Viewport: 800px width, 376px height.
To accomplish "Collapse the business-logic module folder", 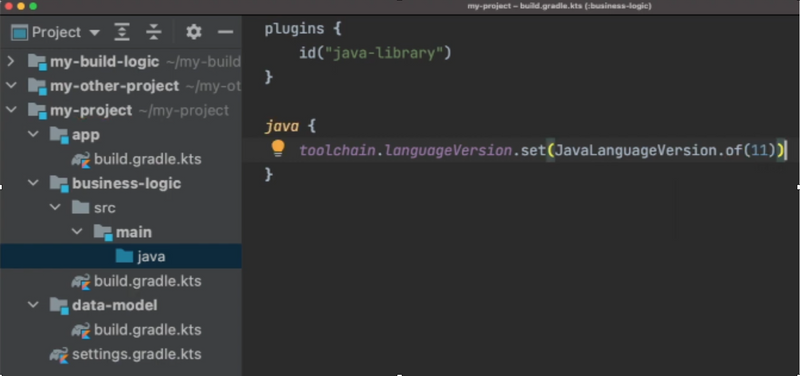I will tap(33, 183).
